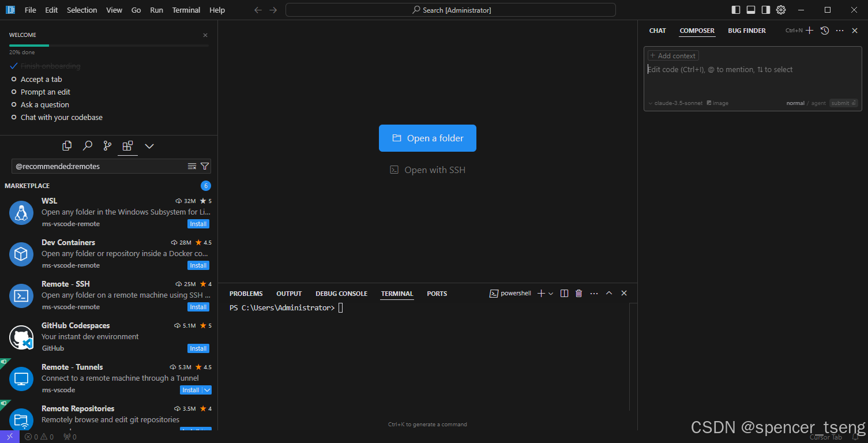Click the Add context button
The width and height of the screenshot is (868, 443).
673,56
